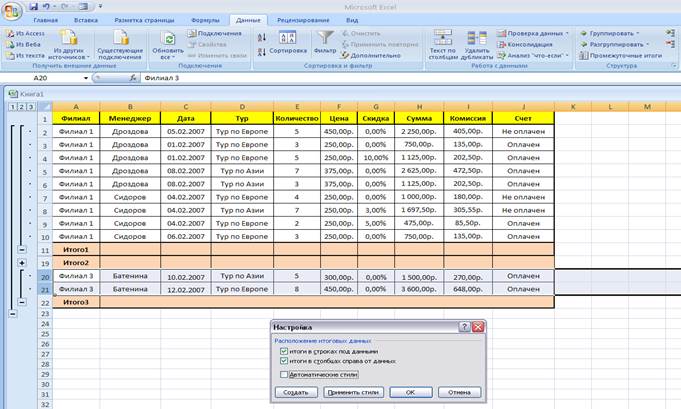
Task: Click the insert function fx button
Action: click(133, 78)
